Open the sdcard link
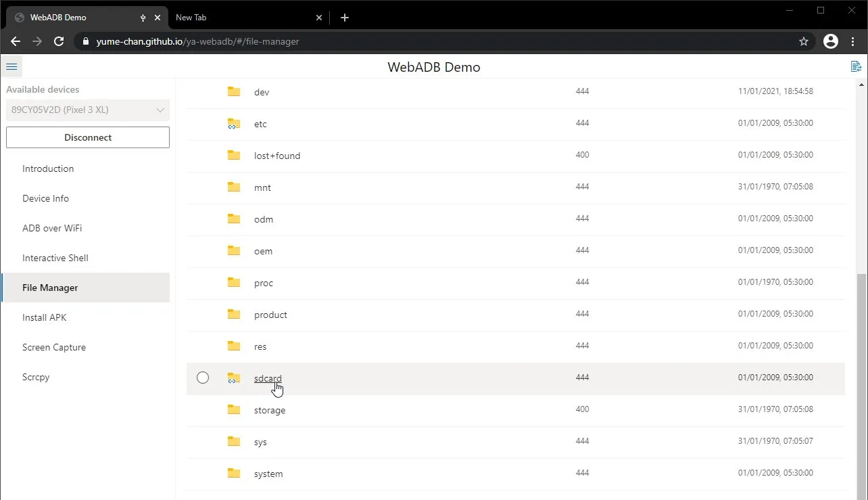868x500 pixels. pos(268,378)
